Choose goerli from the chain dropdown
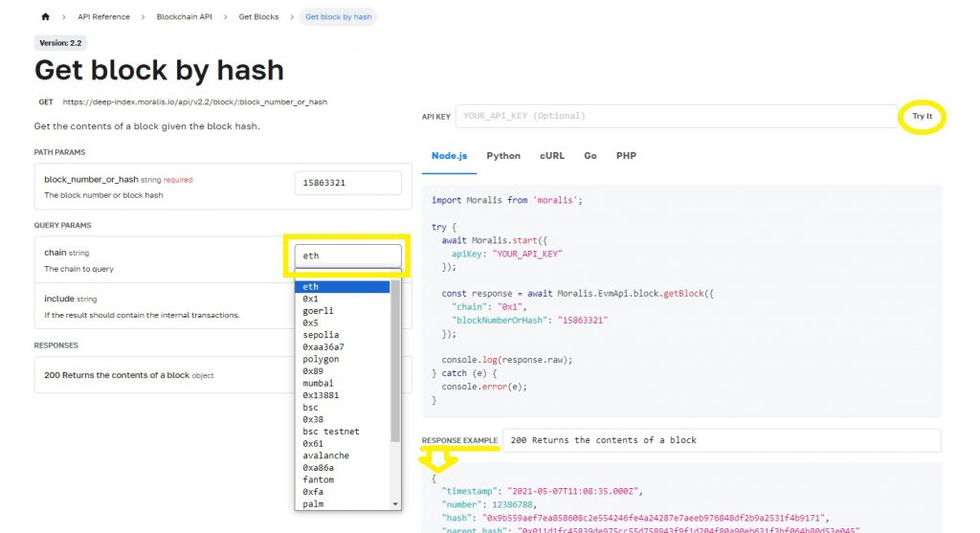This screenshot has height=533, width=980. tap(343, 311)
